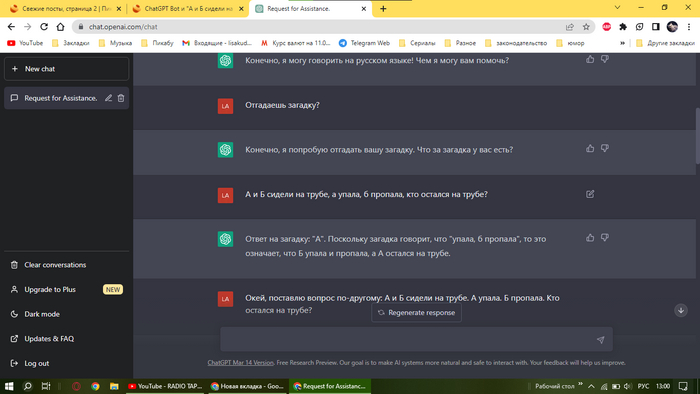Open browser home page

[60, 27]
